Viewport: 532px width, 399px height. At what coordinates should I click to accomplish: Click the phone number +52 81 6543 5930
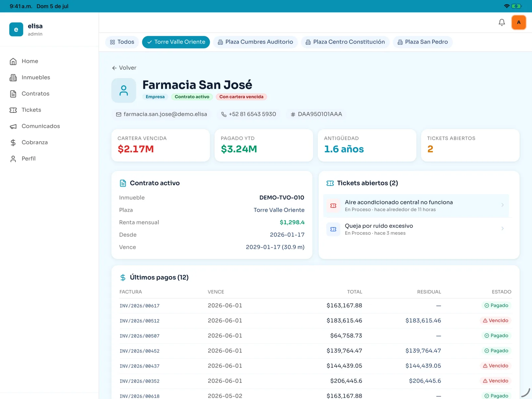(x=252, y=114)
